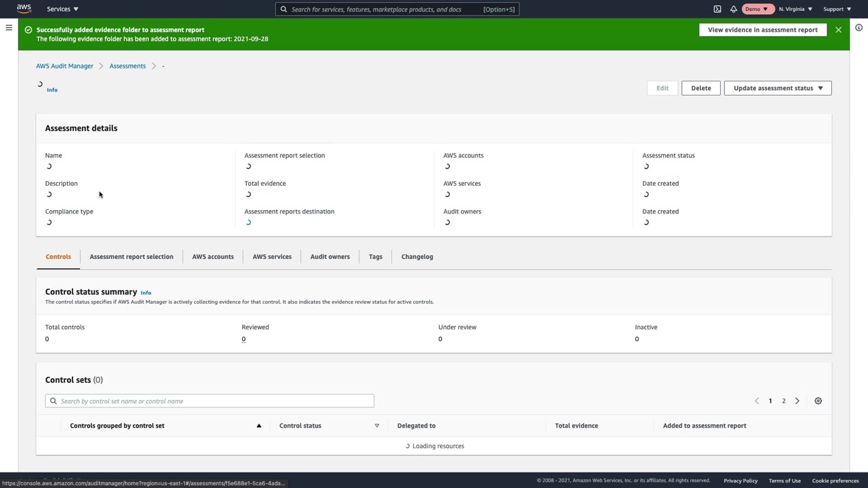The height and width of the screenshot is (488, 868).
Task: Open the Terms of Use link
Action: (785, 481)
